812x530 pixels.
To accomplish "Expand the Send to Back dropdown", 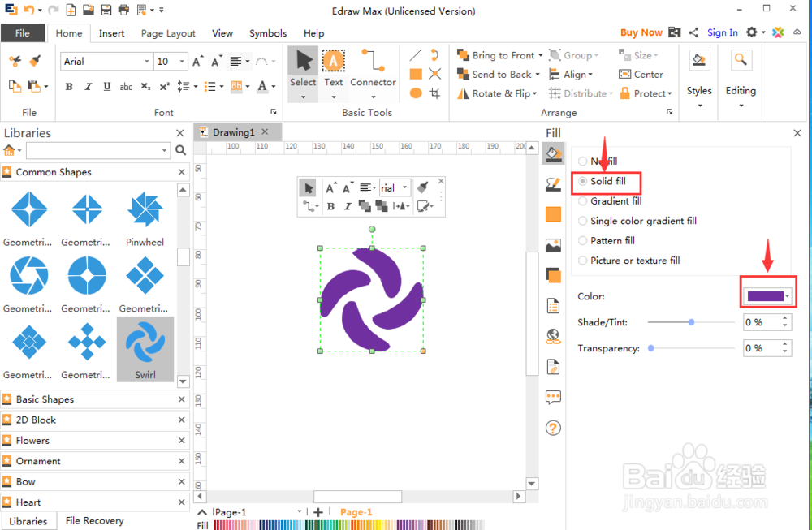I will 538,75.
